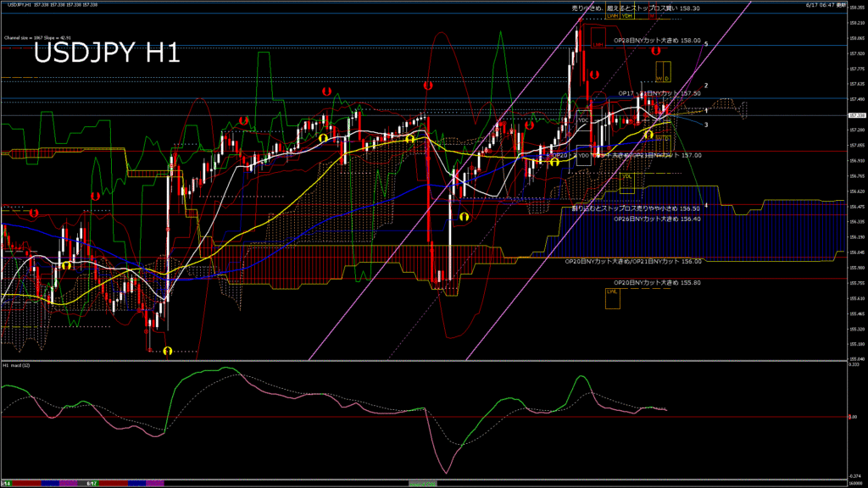Screen dimensions: 868x488
Task: Click the current price tag 157.338 on axis
Action: click(850, 115)
